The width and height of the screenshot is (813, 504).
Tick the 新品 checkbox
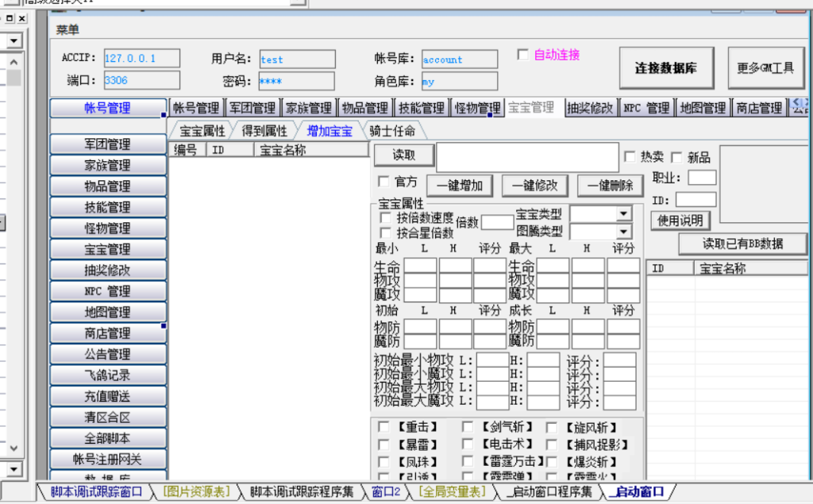(677, 157)
